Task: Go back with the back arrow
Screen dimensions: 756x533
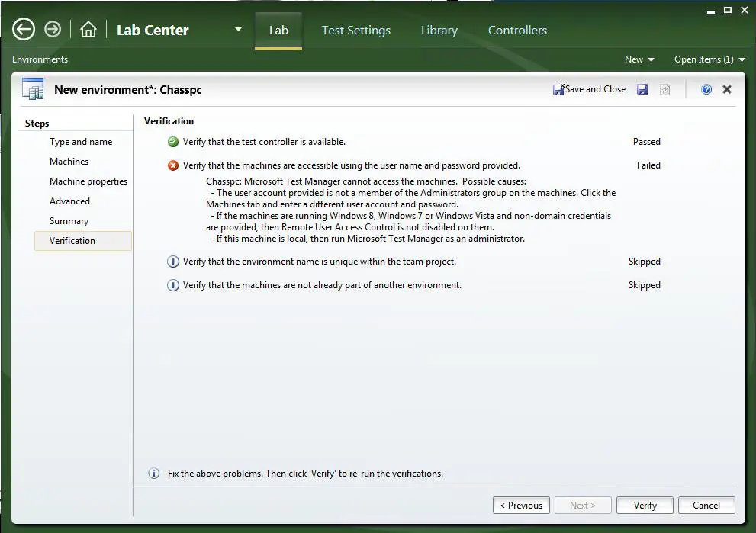Action: [24, 30]
